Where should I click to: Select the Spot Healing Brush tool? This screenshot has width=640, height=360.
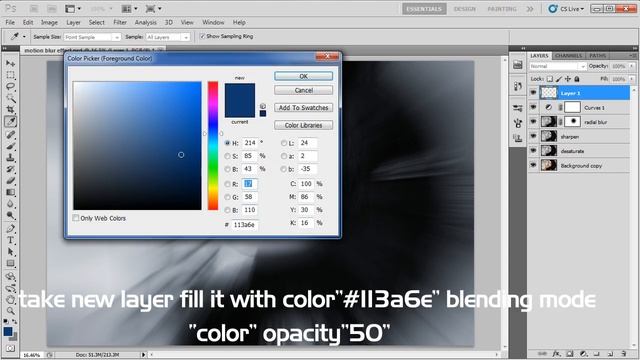(x=11, y=134)
